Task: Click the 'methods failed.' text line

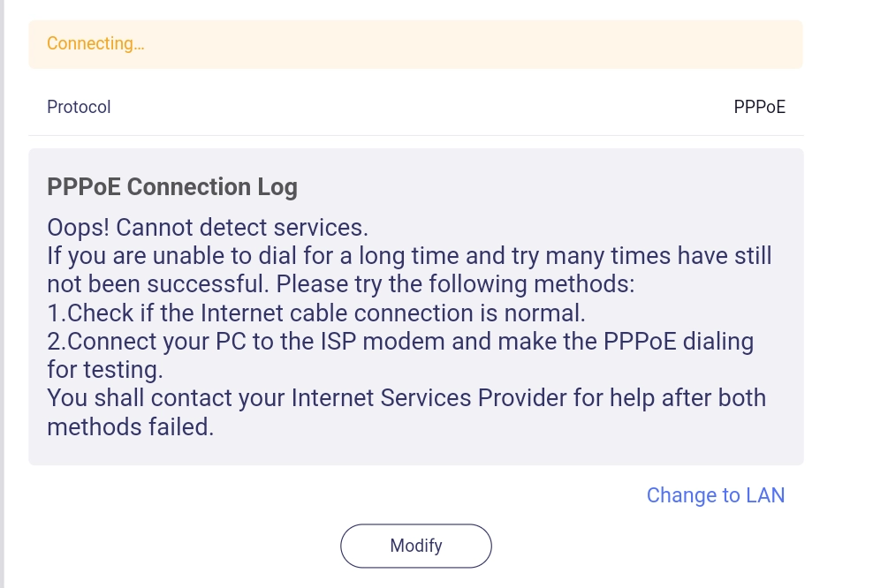Action: pyautogui.click(x=130, y=426)
